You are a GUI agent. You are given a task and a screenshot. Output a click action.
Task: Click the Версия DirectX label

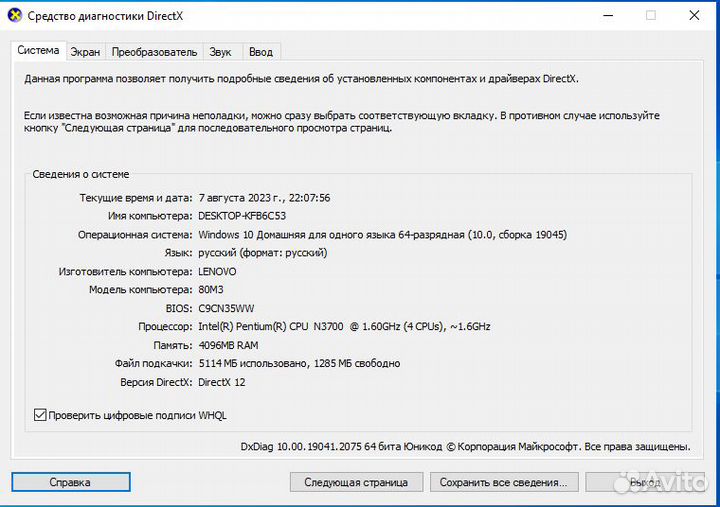pos(157,382)
